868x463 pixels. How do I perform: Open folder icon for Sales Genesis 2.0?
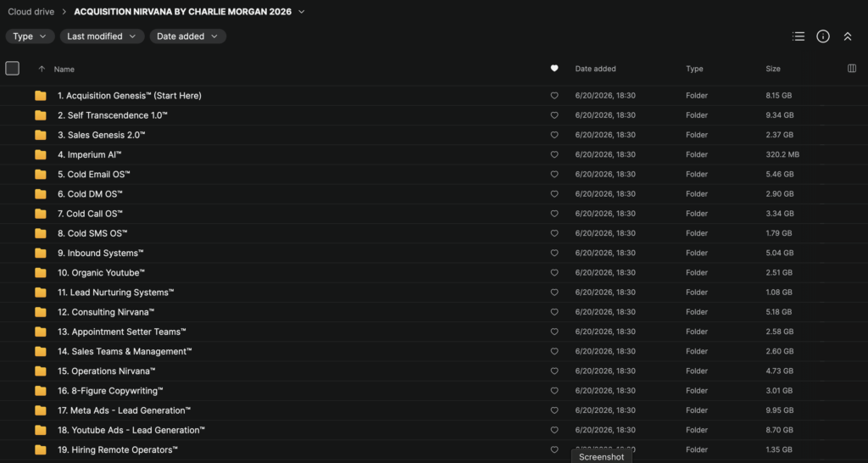click(x=41, y=135)
